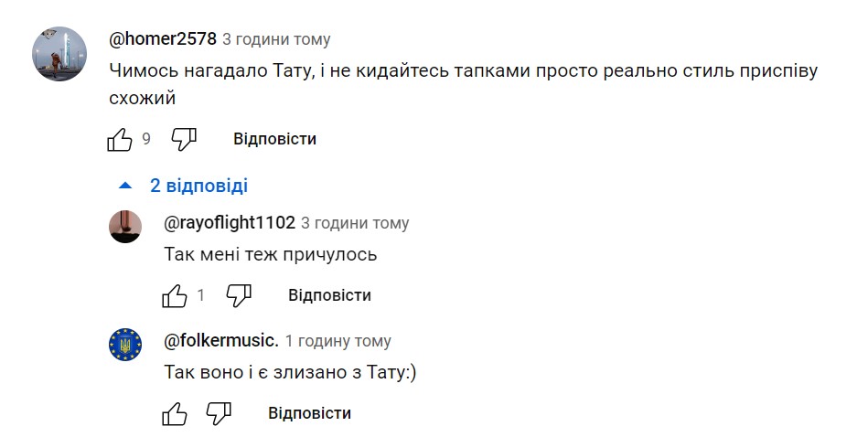Click the like count 9 on top comment
This screenshot has height=437, width=868.
(x=146, y=140)
